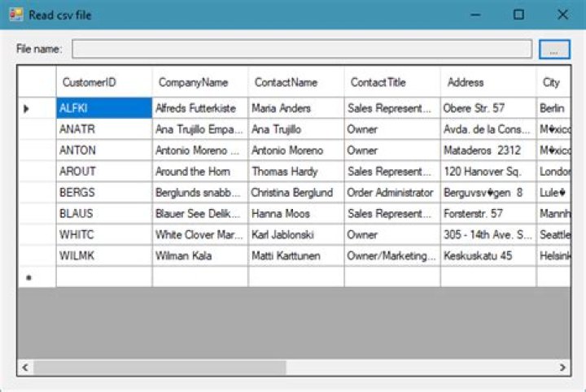Viewport: 586px width, 392px height.
Task: Select the Obere Str. 57 cell
Action: click(x=488, y=108)
